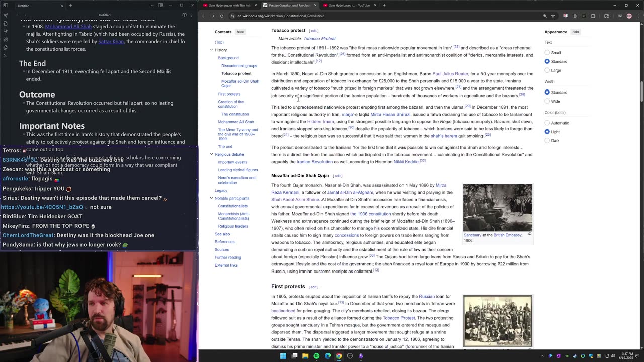Open File Explorer from the taskbar

point(305,356)
